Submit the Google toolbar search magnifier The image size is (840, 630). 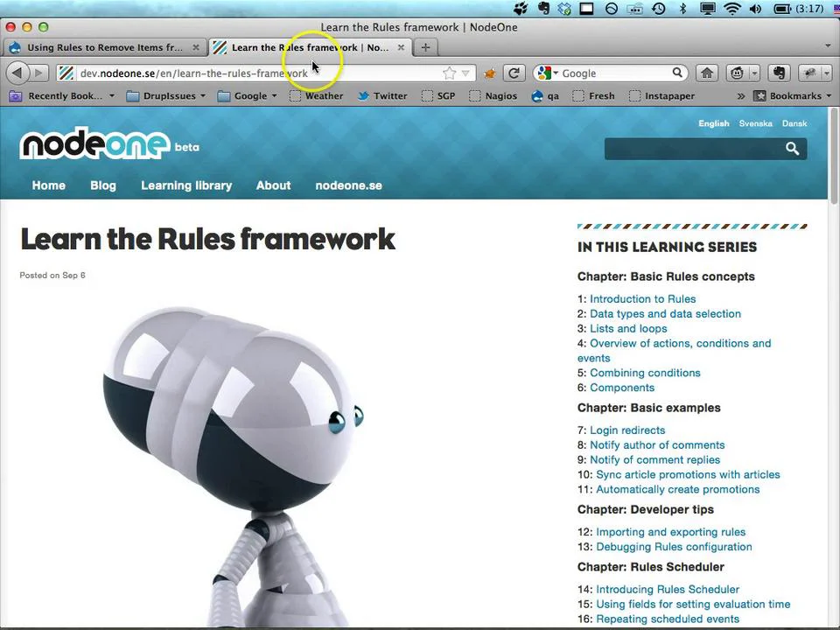pos(677,73)
